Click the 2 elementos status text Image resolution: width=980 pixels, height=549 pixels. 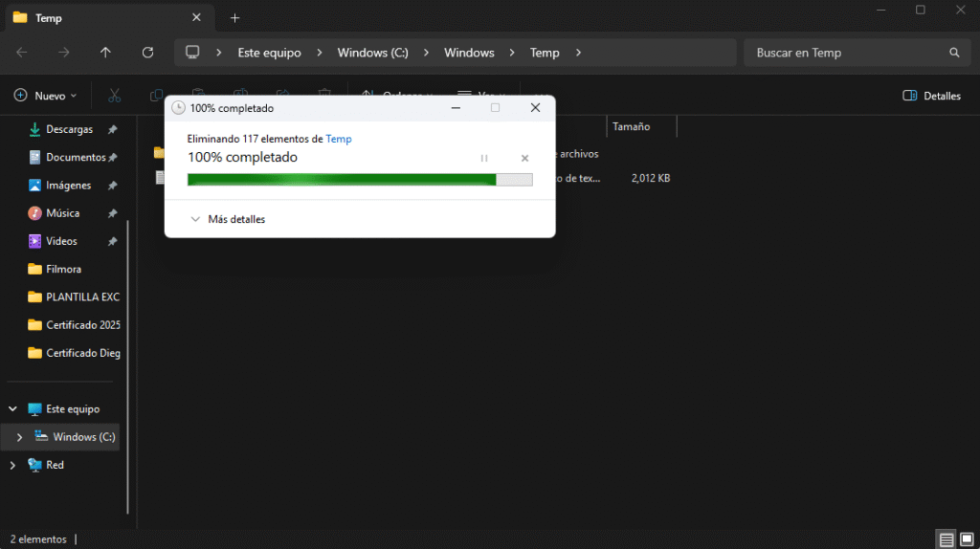[x=38, y=539]
